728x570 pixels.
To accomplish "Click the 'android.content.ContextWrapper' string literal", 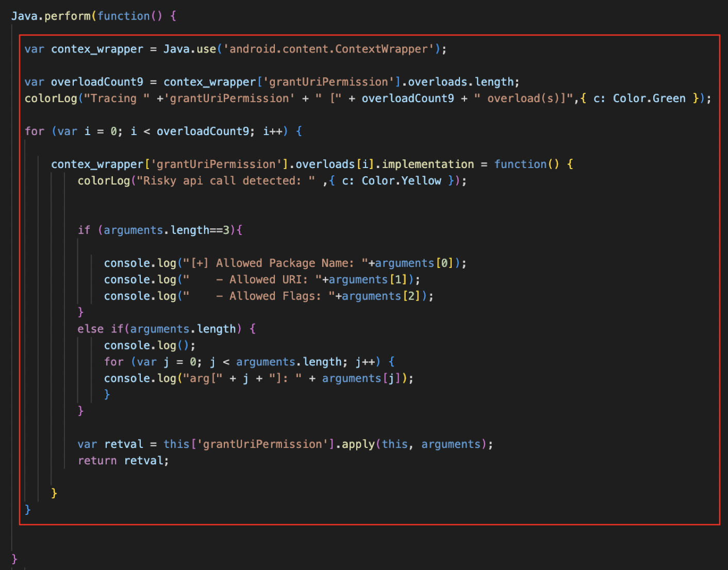I will coord(328,49).
